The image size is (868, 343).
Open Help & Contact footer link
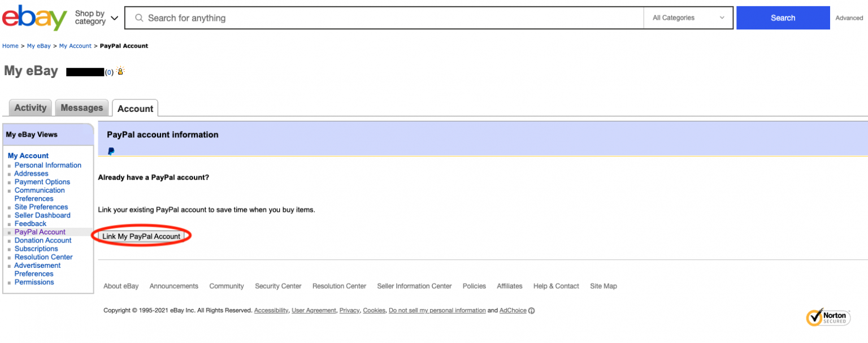(555, 286)
